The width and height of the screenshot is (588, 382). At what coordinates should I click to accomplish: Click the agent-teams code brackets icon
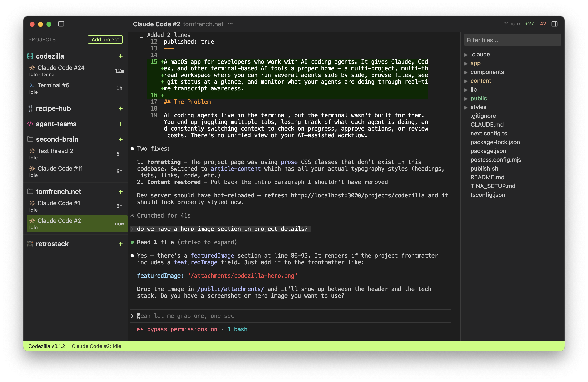[30, 124]
